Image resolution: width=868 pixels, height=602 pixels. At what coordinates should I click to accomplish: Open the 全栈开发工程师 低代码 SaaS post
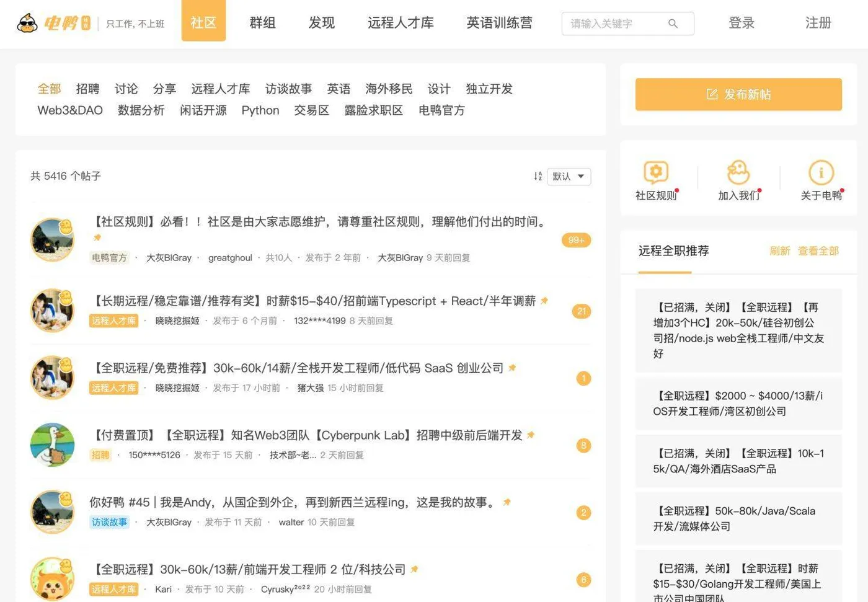coord(297,368)
